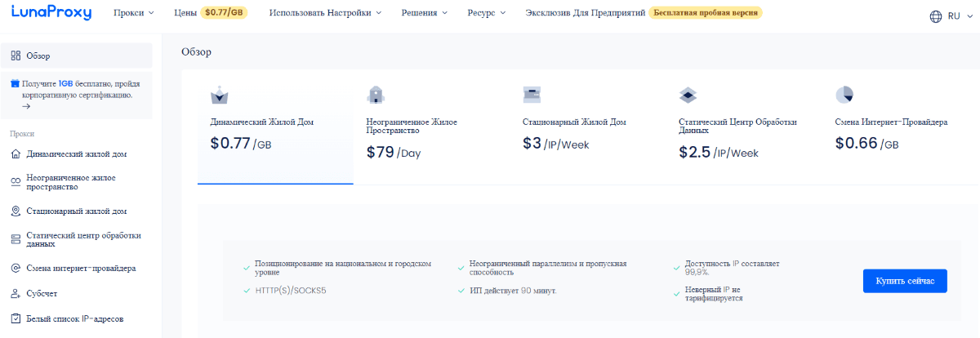Select the Динамический Жилой Дом $0.77/GB tab

coord(275,127)
